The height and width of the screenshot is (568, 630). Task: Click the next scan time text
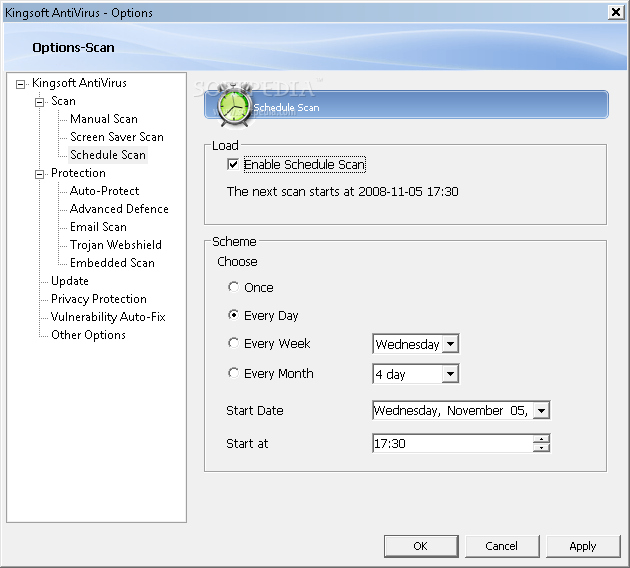coord(342,192)
